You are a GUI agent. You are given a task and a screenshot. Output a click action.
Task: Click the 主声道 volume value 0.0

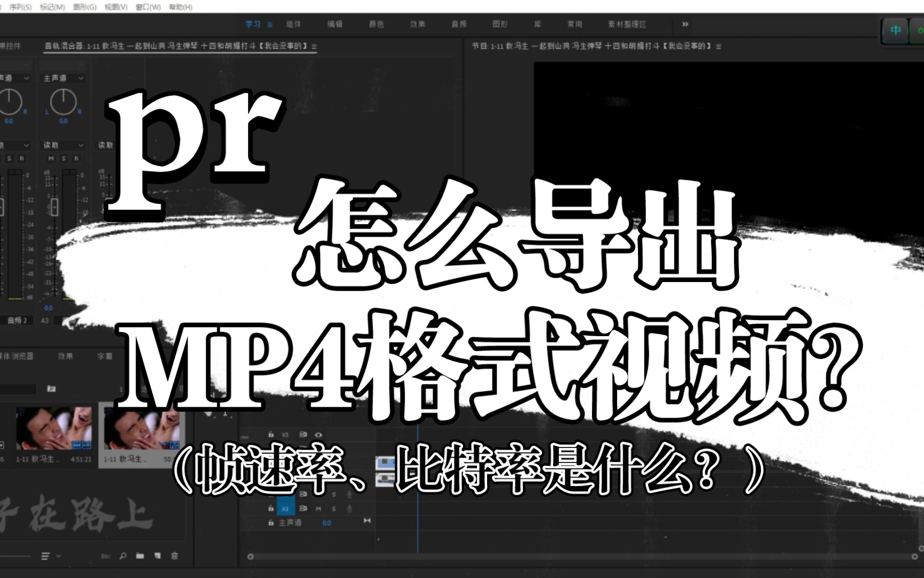pos(327,523)
